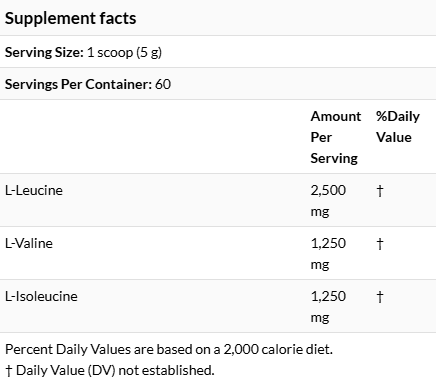The image size is (436, 385).
Task: Click the 2,000 calorie diet text
Action: 278,349
